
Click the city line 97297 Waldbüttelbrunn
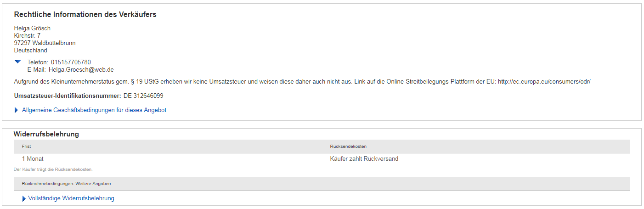[x=45, y=43]
